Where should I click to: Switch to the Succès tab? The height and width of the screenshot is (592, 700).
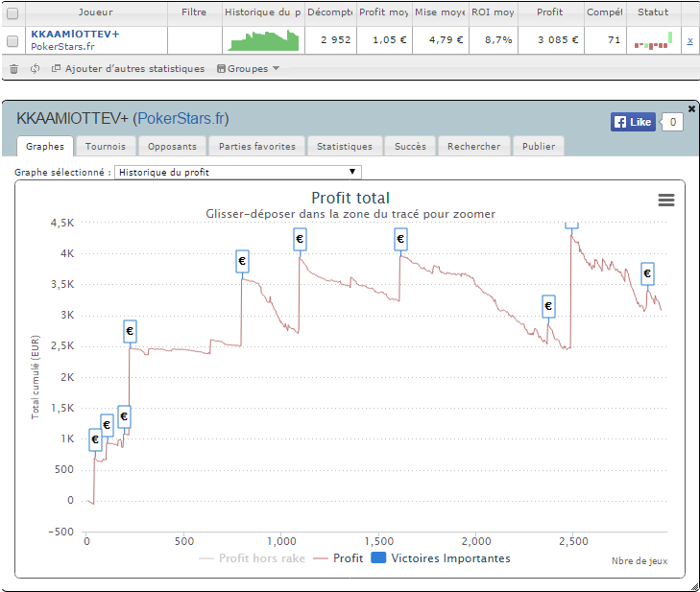point(410,147)
